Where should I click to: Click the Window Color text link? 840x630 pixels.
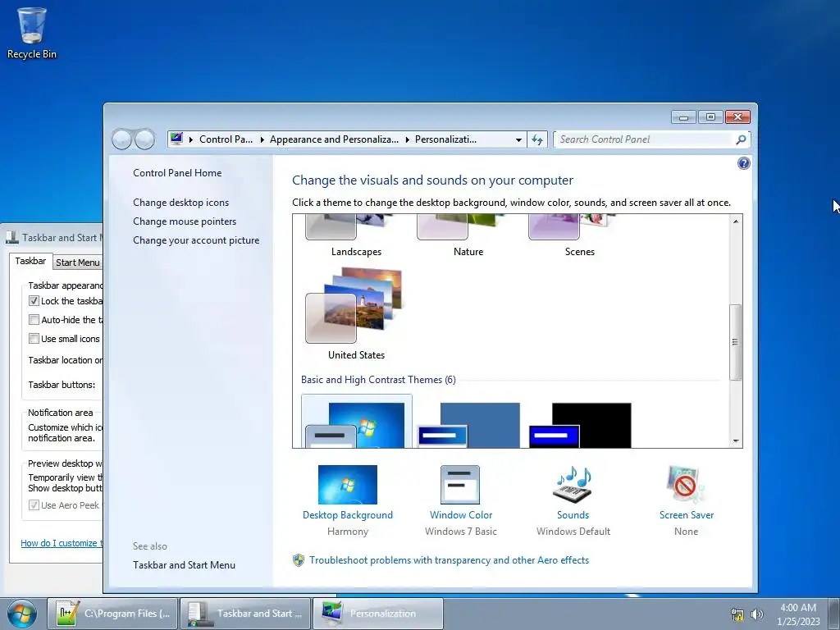tap(461, 515)
